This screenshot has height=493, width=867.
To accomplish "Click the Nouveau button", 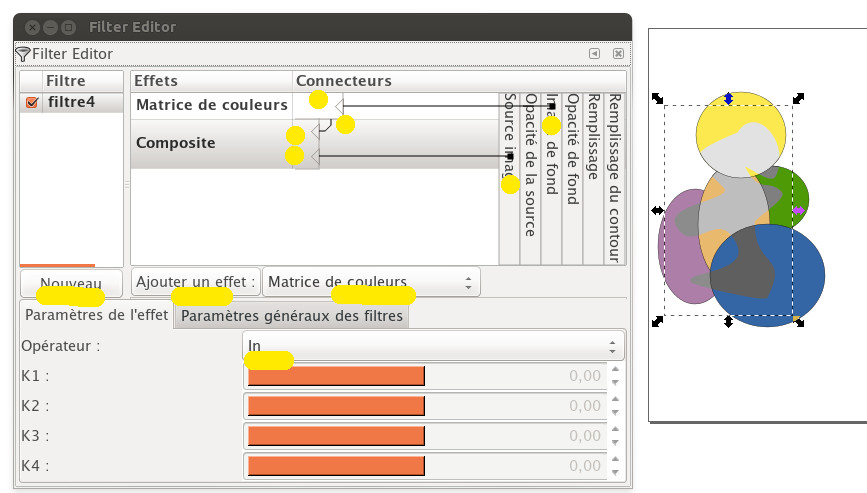I will tap(71, 284).
